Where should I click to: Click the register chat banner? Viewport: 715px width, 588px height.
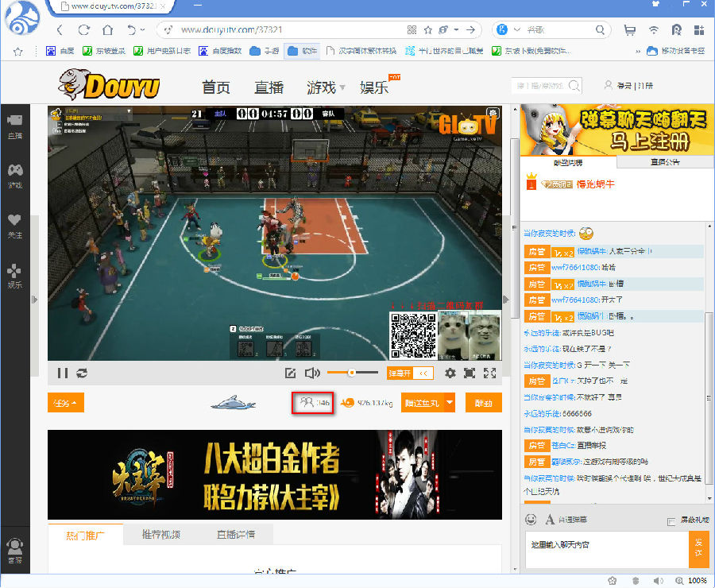(617, 130)
